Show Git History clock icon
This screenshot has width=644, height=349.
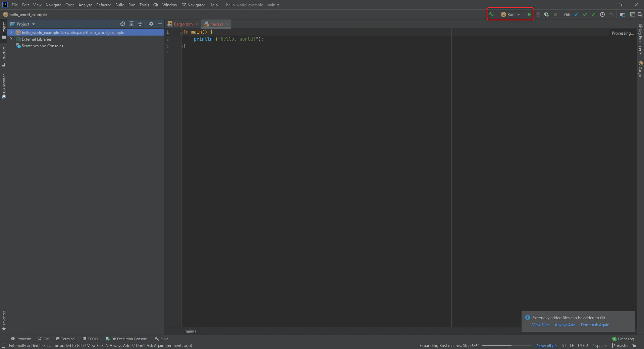click(602, 14)
